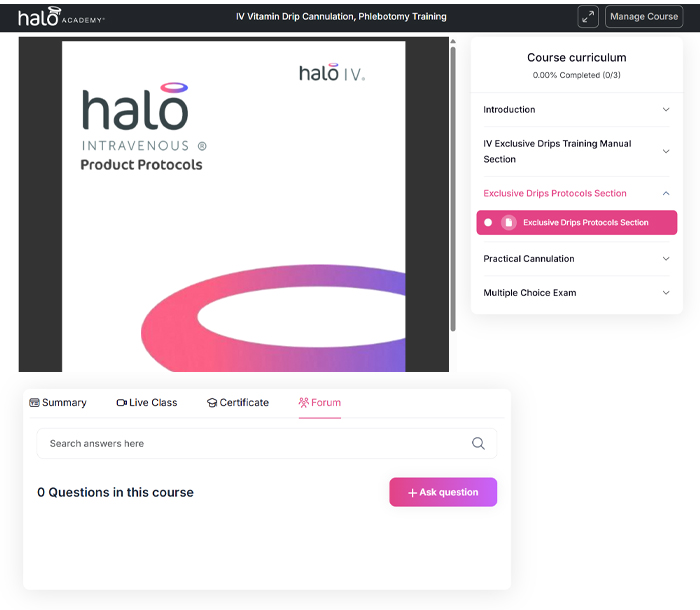The width and height of the screenshot is (700, 610).
Task: Click the Halo Academy logo
Action: pos(61,17)
